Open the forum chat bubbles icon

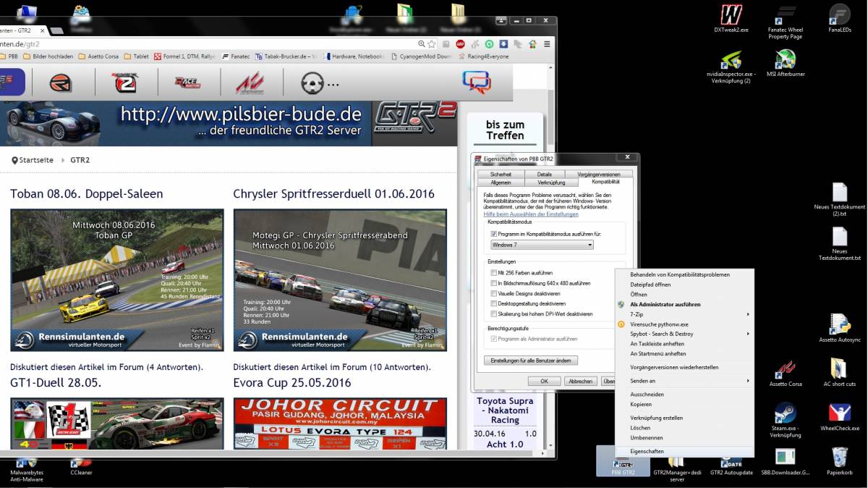(476, 82)
